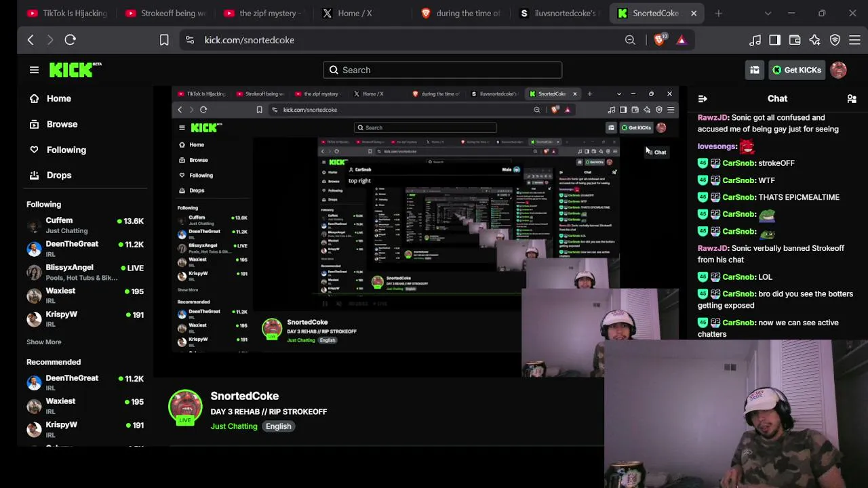
Task: Open the Kick gift store icon
Action: click(755, 70)
